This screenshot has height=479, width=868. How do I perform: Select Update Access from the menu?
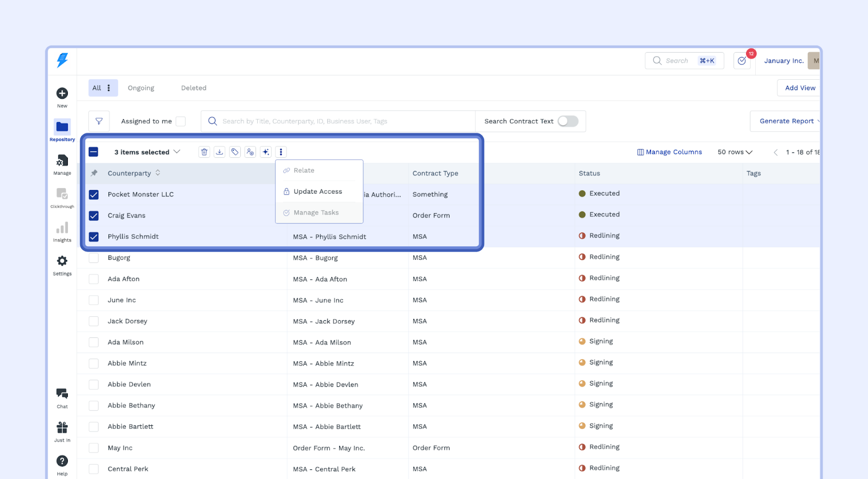point(318,191)
